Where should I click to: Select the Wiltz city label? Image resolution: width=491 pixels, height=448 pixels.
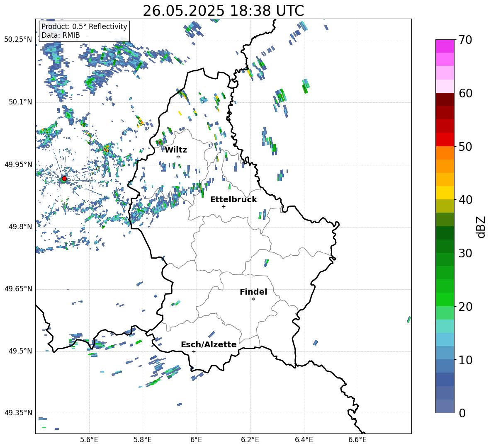click(x=176, y=150)
